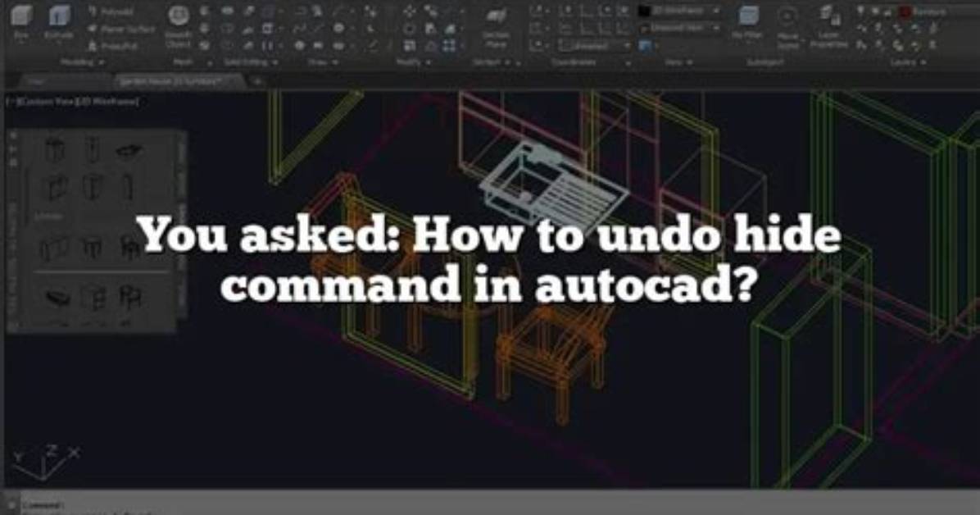This screenshot has width=980, height=515.
Task: Choose the Planar Surface tool
Action: 120,29
